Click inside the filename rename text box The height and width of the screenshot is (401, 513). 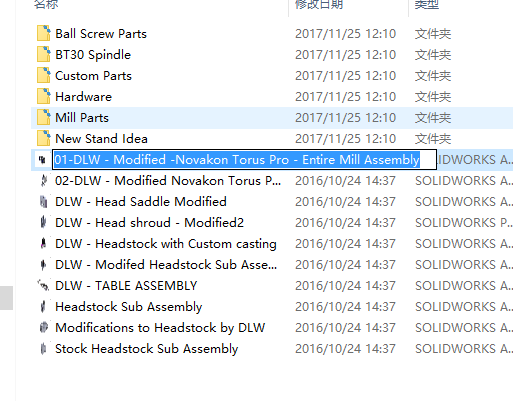coord(244,160)
